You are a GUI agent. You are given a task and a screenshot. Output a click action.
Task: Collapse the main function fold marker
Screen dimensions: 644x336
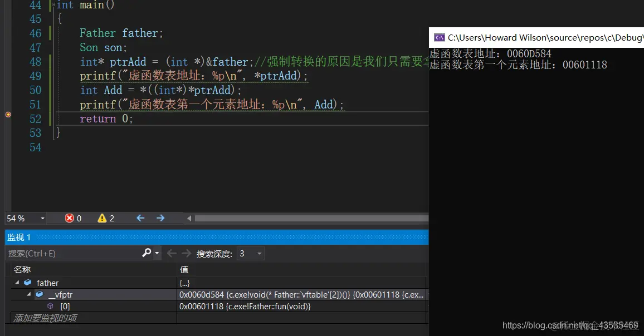pos(53,4)
